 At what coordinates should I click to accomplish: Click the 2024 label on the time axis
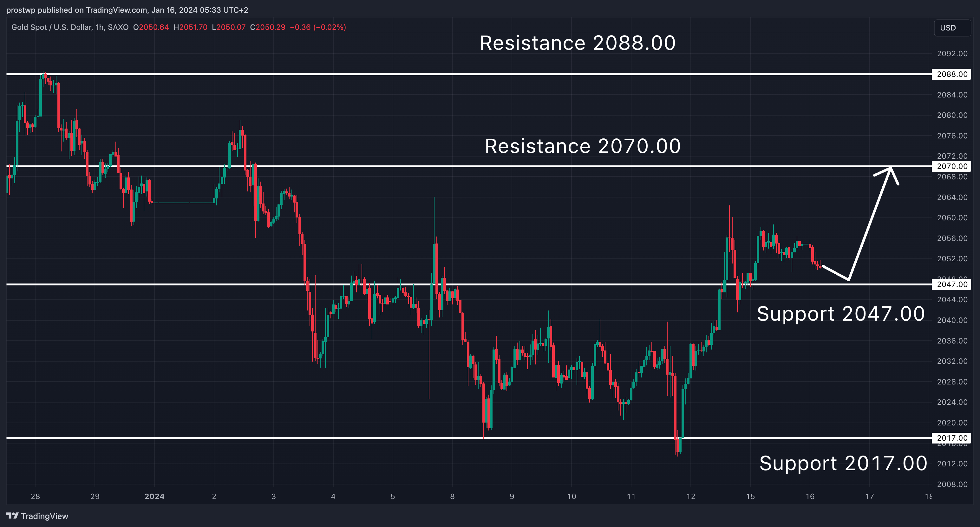point(154,497)
